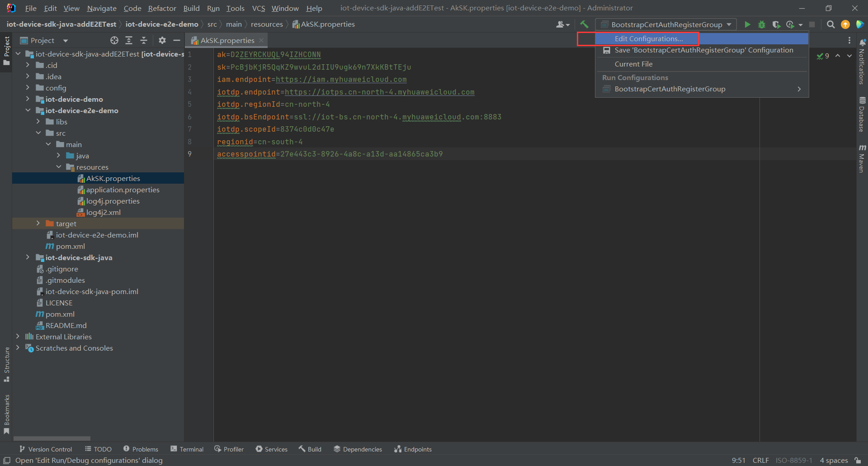Select Current File in run menu
This screenshot has height=466, width=868.
click(702, 64)
